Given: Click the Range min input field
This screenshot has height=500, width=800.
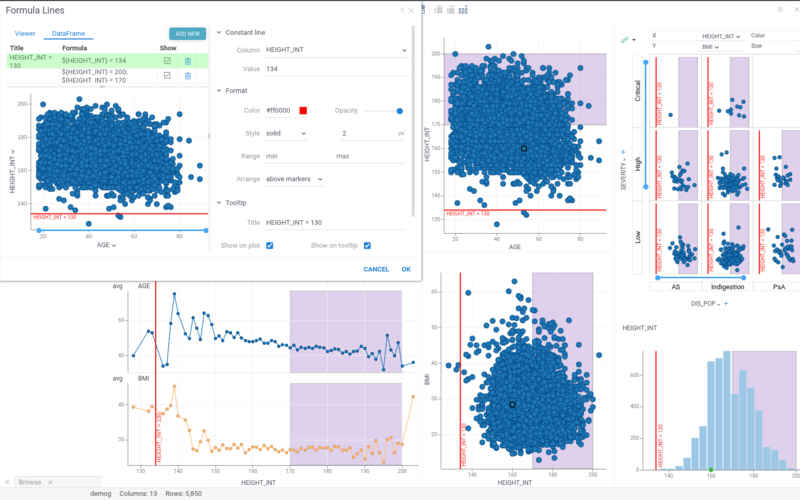Looking at the screenshot, I should 298,157.
